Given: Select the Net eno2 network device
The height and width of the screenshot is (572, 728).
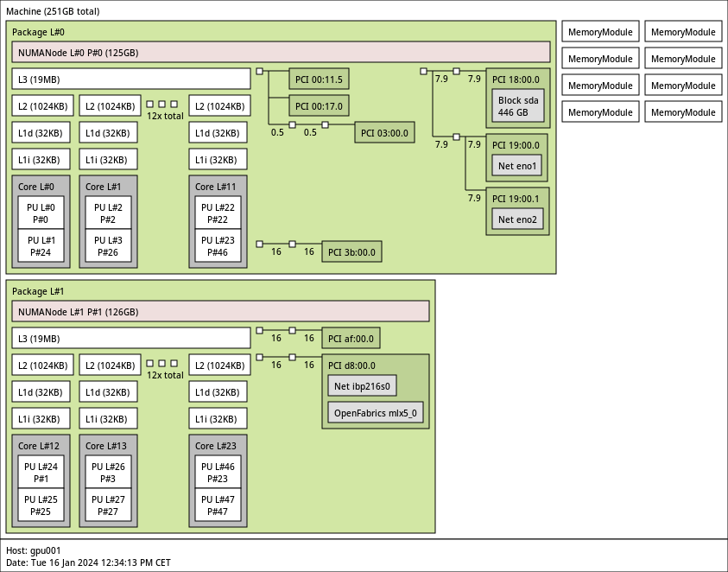Looking at the screenshot, I should [517, 219].
